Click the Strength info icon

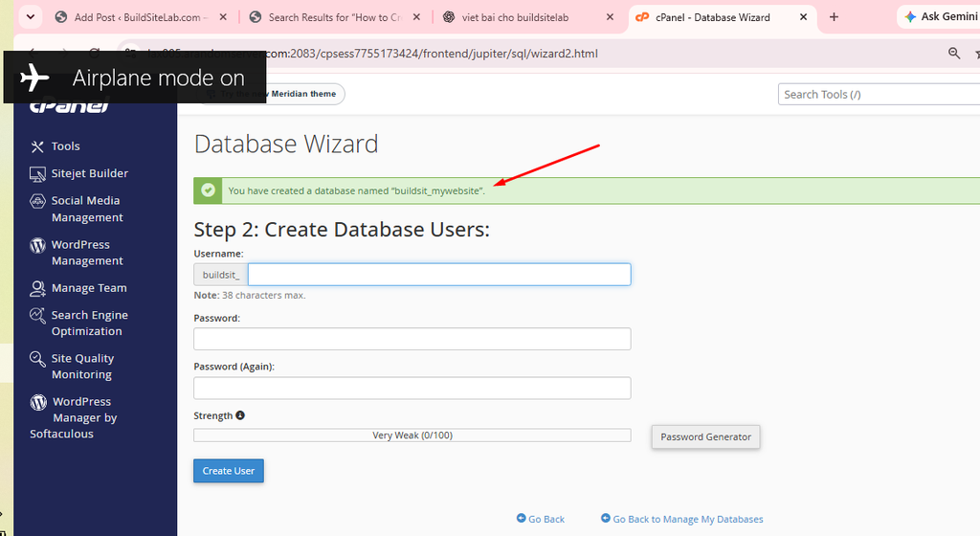240,415
